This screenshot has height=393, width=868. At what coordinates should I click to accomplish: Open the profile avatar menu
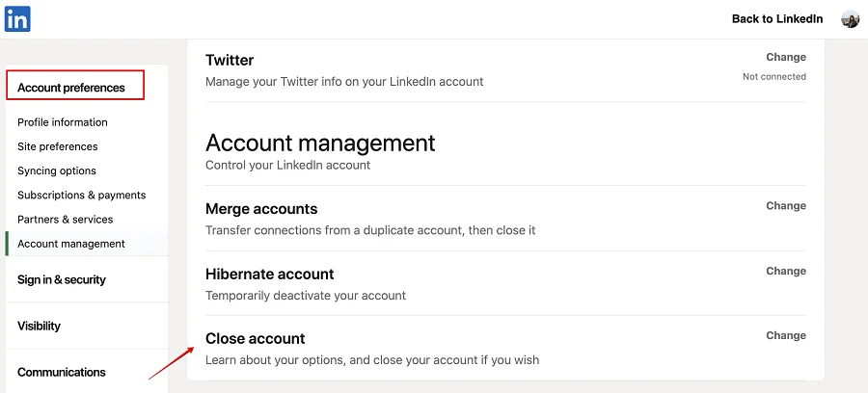click(x=850, y=19)
